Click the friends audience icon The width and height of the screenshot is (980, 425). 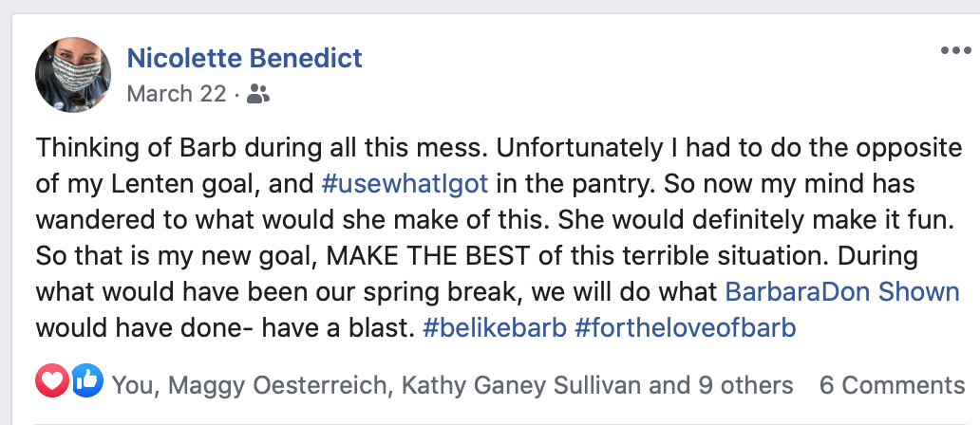(257, 94)
